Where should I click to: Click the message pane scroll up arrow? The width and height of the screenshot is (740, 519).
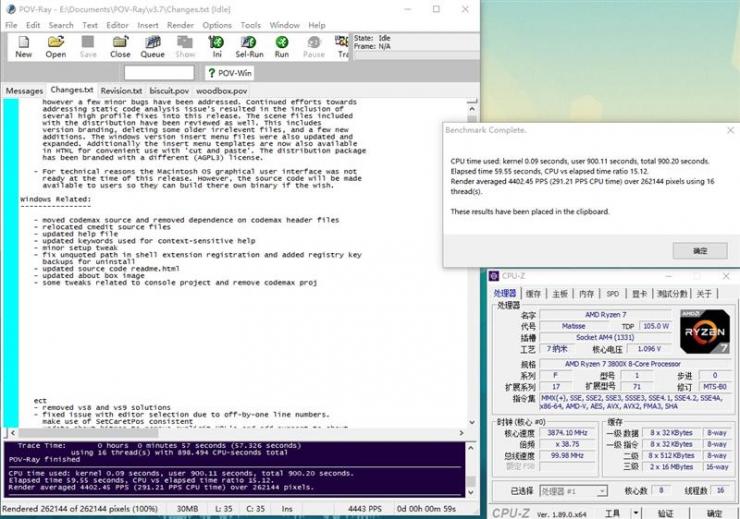471,447
